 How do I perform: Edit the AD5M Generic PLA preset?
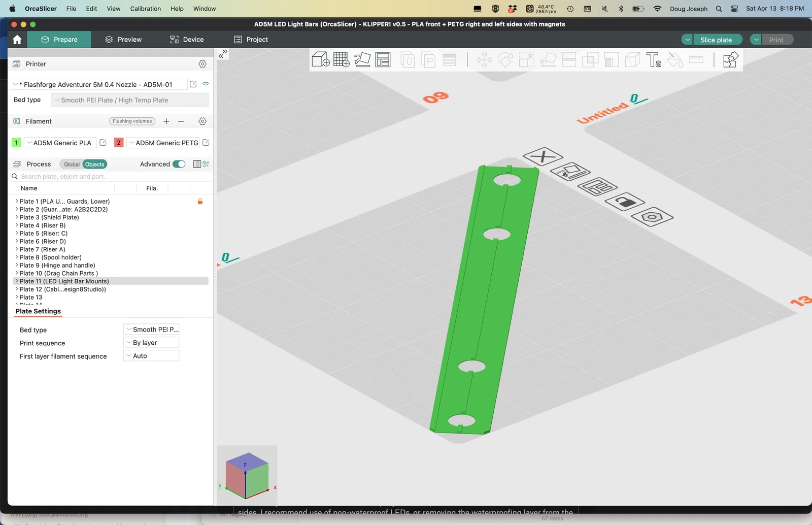103,143
